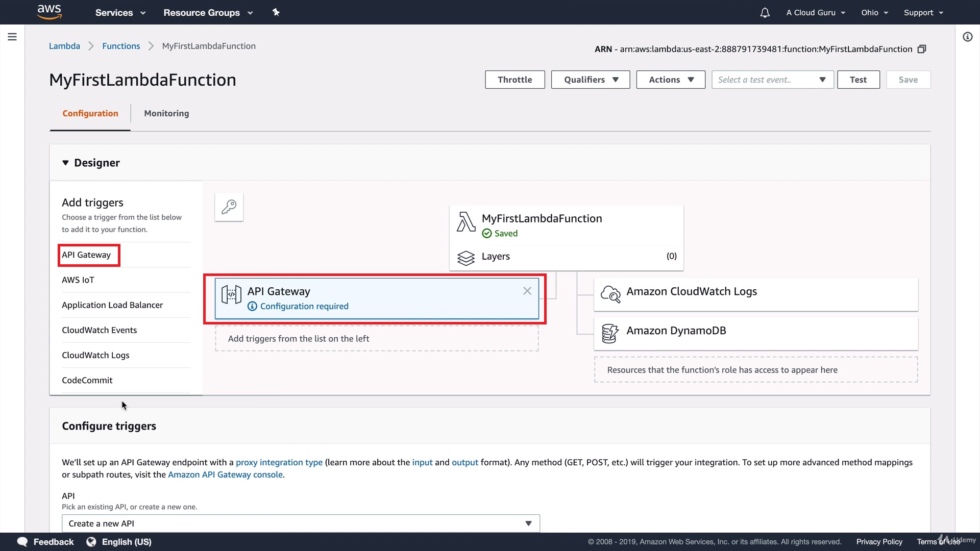Remove API Gateway trigger with X icon
The width and height of the screenshot is (980, 551).
(527, 291)
